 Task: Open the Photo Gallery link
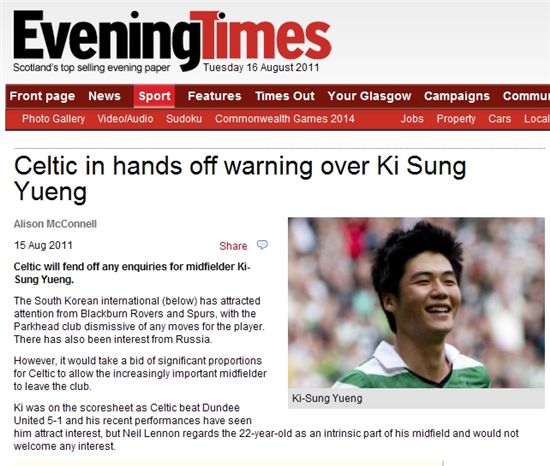pos(53,119)
